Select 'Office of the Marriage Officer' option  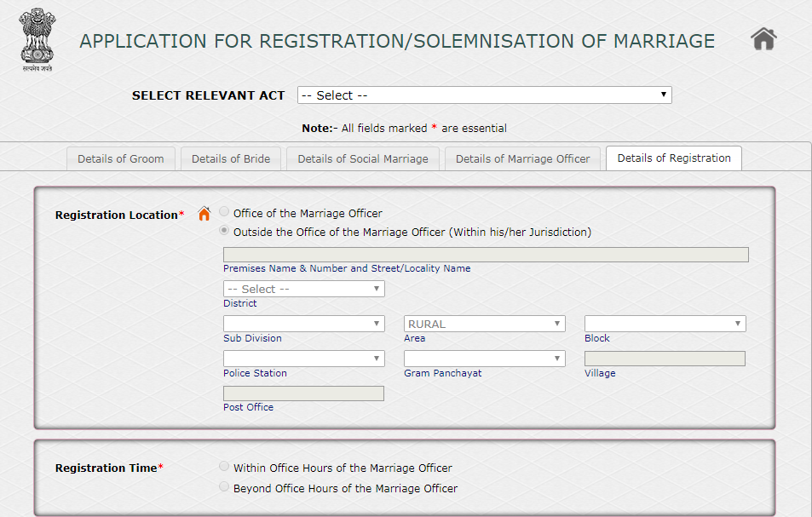pyautogui.click(x=223, y=211)
